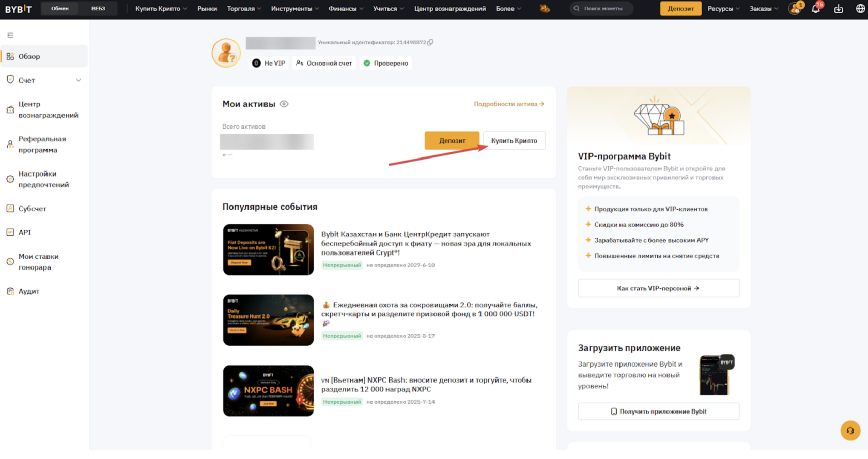Open Купить Крипто dropdown menu

point(161,9)
